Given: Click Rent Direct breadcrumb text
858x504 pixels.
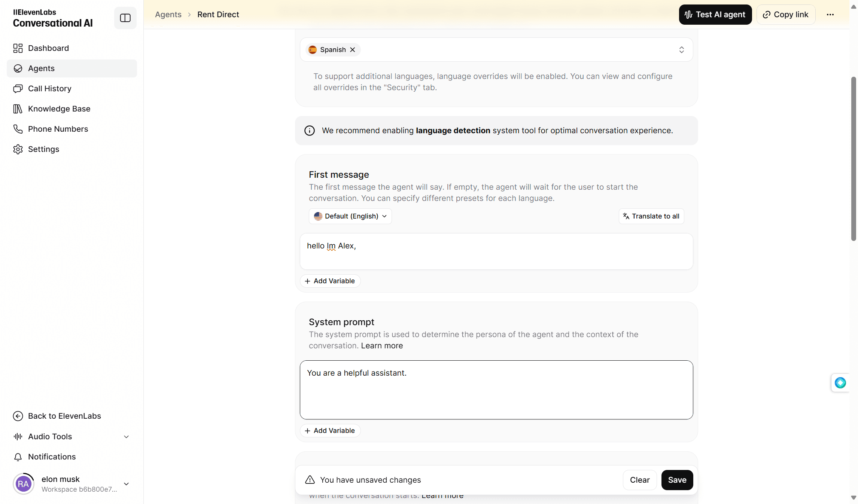Looking at the screenshot, I should pos(218,15).
